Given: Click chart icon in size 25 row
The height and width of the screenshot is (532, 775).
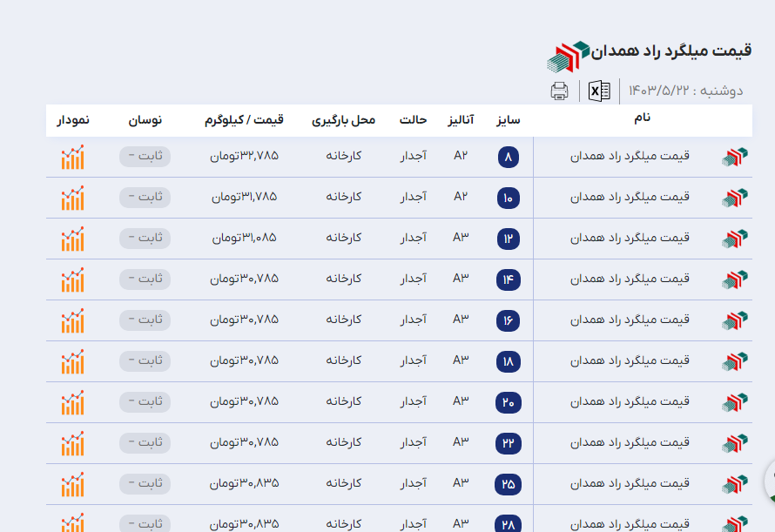Looking at the screenshot, I should point(72,484).
